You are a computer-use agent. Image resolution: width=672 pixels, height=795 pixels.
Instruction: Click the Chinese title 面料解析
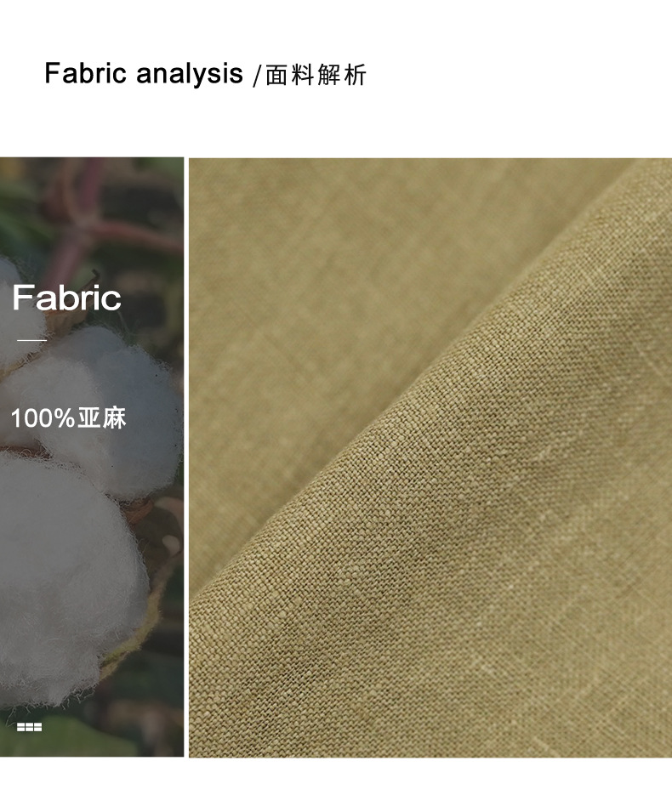[x=316, y=75]
